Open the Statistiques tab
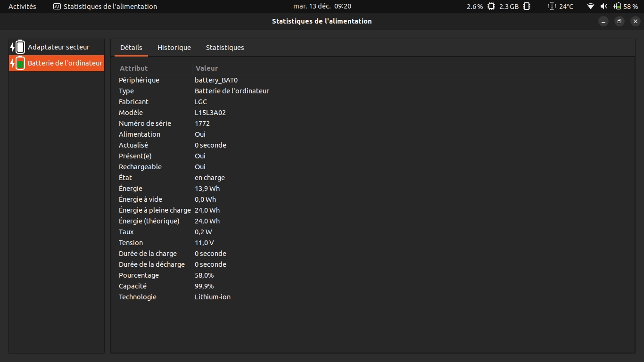The height and width of the screenshot is (362, 644). coord(225,48)
